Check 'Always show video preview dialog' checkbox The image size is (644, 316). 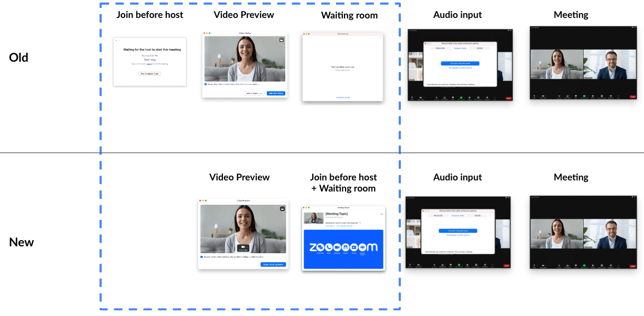[201, 257]
